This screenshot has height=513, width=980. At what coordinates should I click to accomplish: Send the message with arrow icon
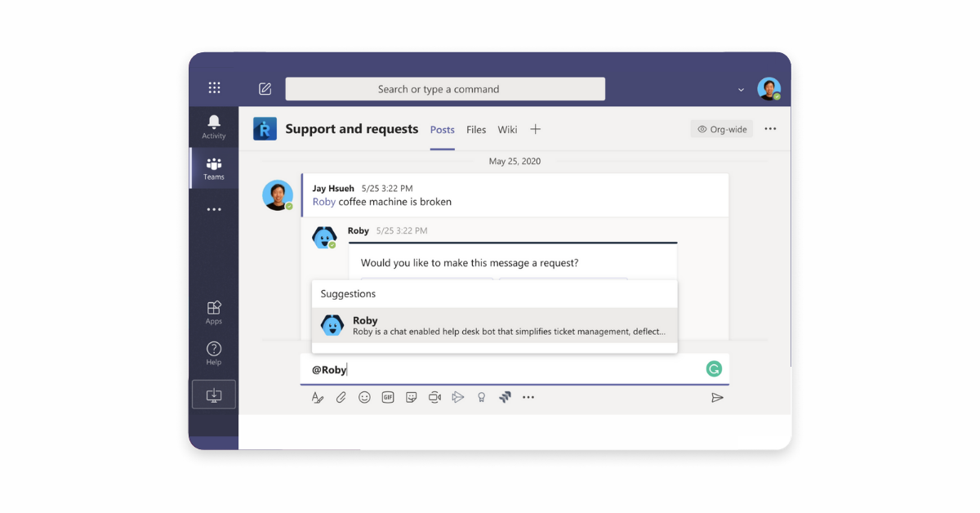(717, 398)
